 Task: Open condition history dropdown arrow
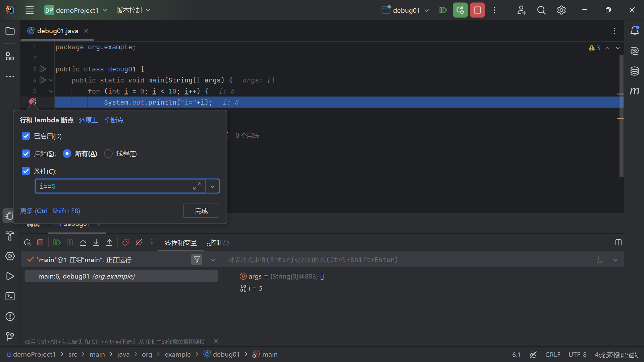[212, 186]
